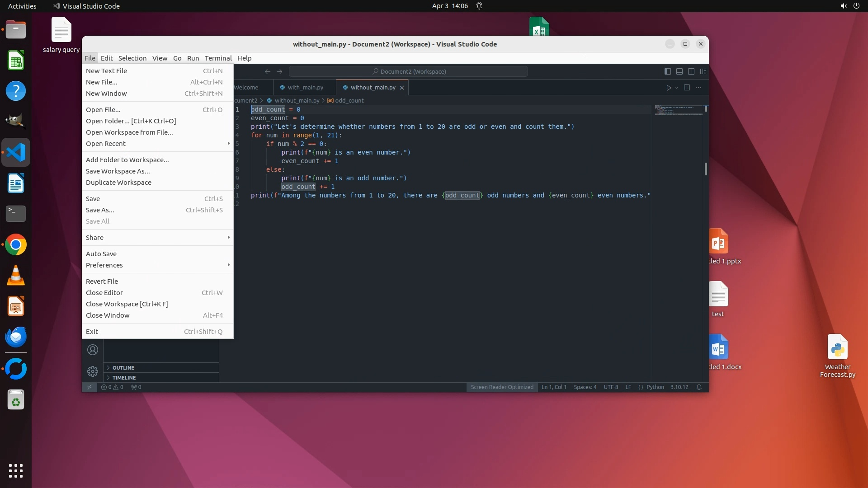This screenshot has width=868, height=488.
Task: Open the Customize Layout icon
Action: 703,71
